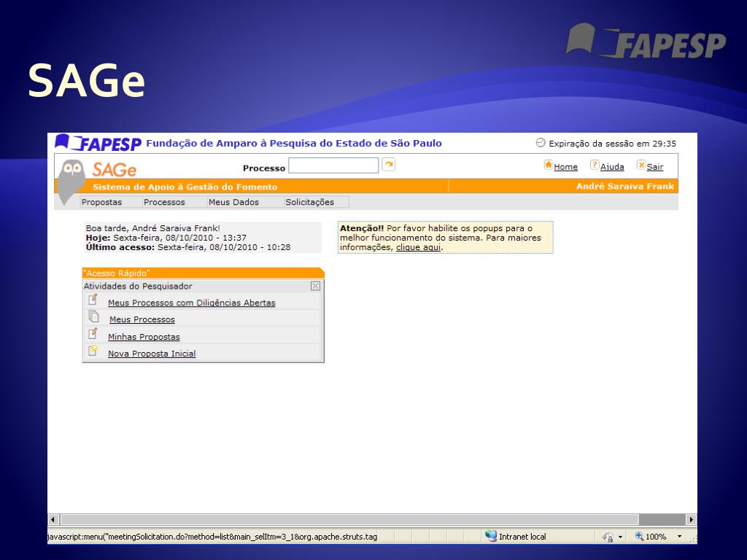Click the protected mode lock icon in status bar

point(608,537)
